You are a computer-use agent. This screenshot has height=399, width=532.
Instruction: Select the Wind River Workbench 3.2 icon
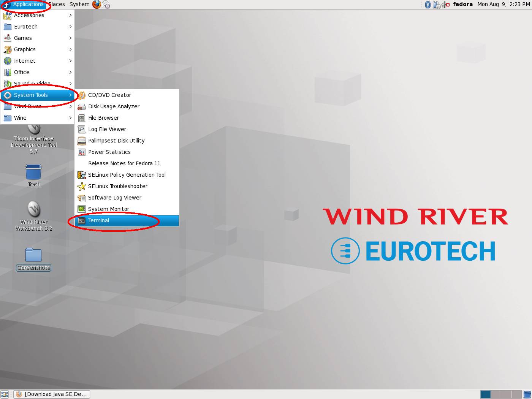point(34,209)
